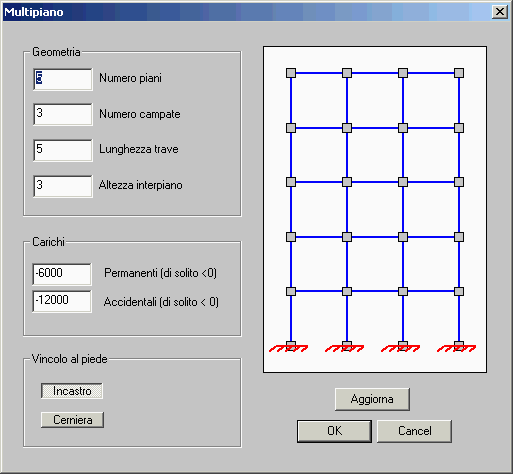Click the top-left frame node
513x474 pixels.
pyautogui.click(x=291, y=73)
